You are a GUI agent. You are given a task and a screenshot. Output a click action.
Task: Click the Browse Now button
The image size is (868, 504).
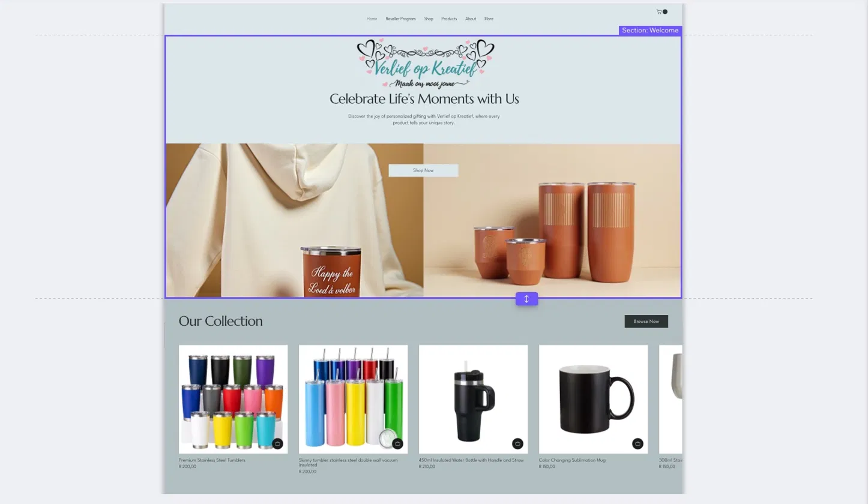(646, 321)
